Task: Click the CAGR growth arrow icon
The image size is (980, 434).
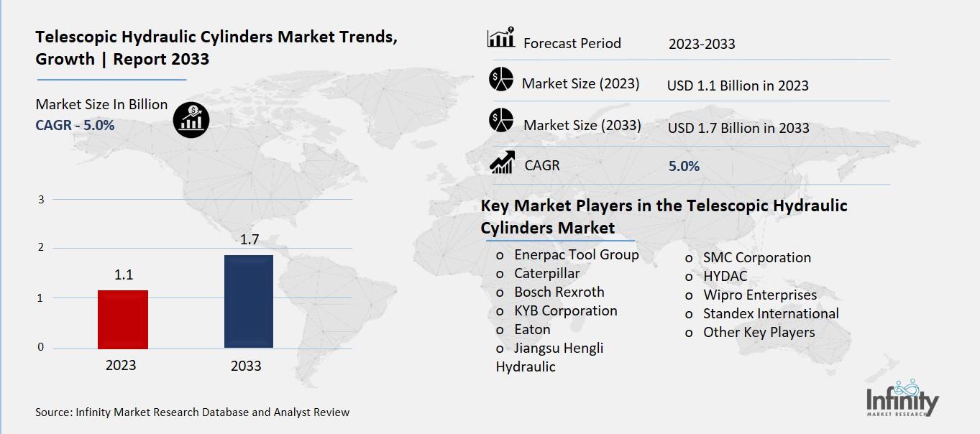Action: pyautogui.click(x=501, y=162)
